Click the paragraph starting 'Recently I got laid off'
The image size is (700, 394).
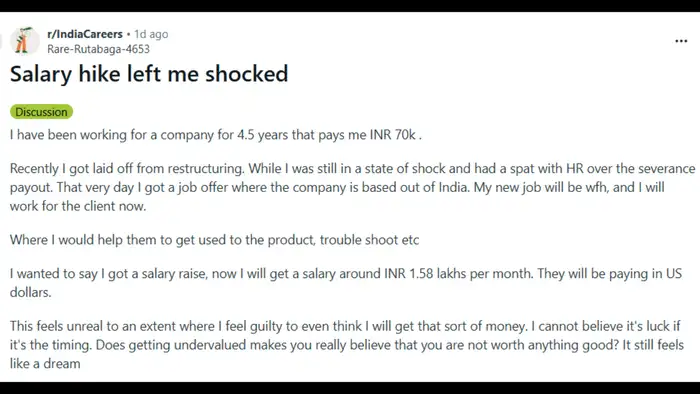click(x=352, y=187)
